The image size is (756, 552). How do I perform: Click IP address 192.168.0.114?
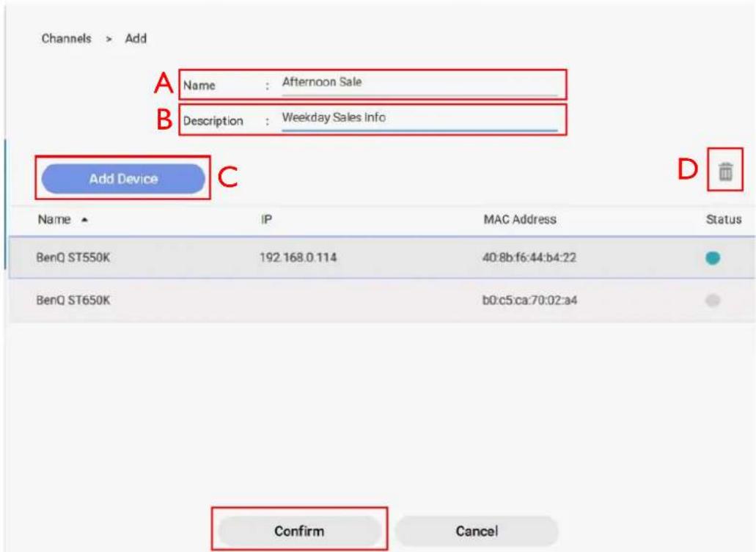click(x=298, y=257)
